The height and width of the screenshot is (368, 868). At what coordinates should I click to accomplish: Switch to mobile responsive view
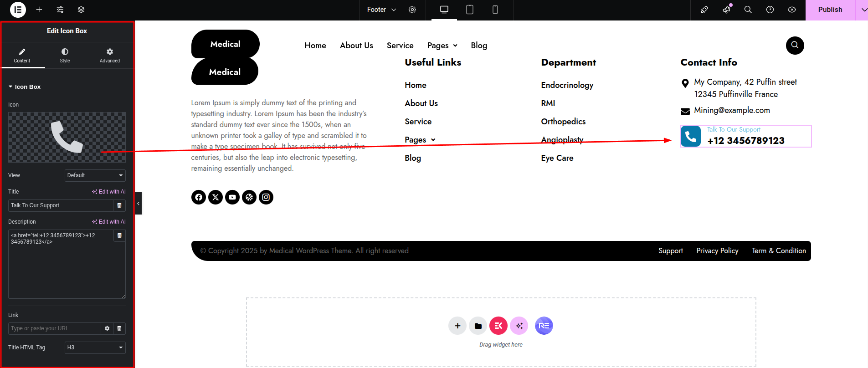tap(495, 10)
